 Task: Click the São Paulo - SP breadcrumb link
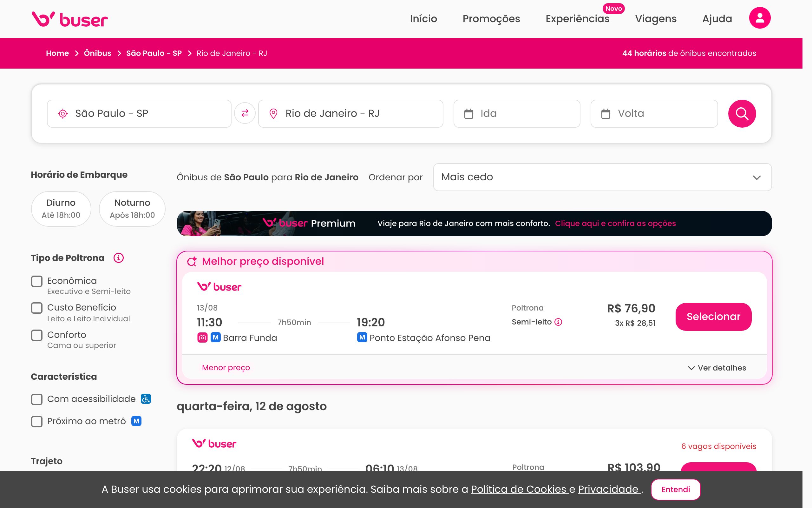pos(154,53)
